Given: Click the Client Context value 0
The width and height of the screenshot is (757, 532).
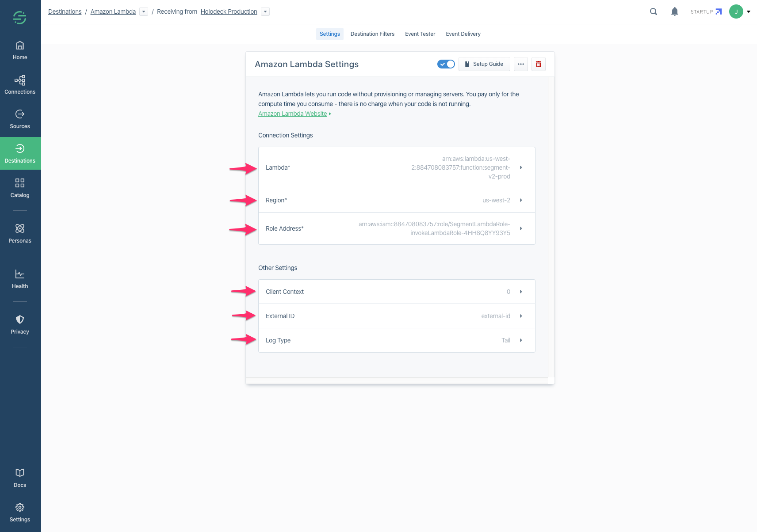Looking at the screenshot, I should pyautogui.click(x=508, y=292).
